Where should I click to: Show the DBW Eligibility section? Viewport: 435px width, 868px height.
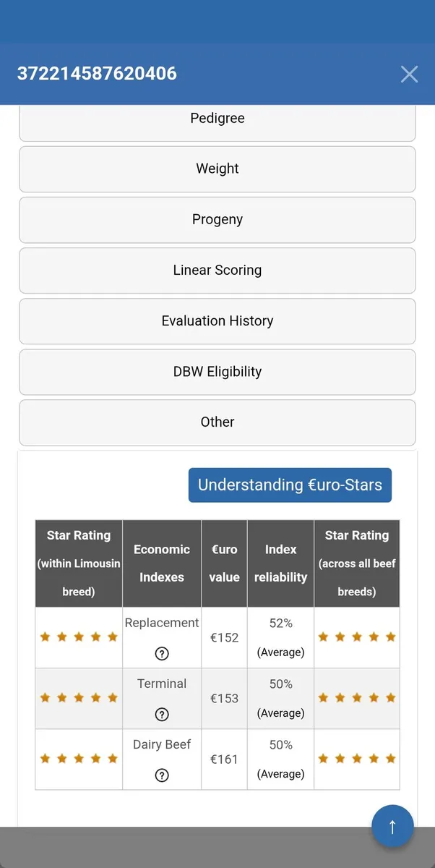pos(217,371)
